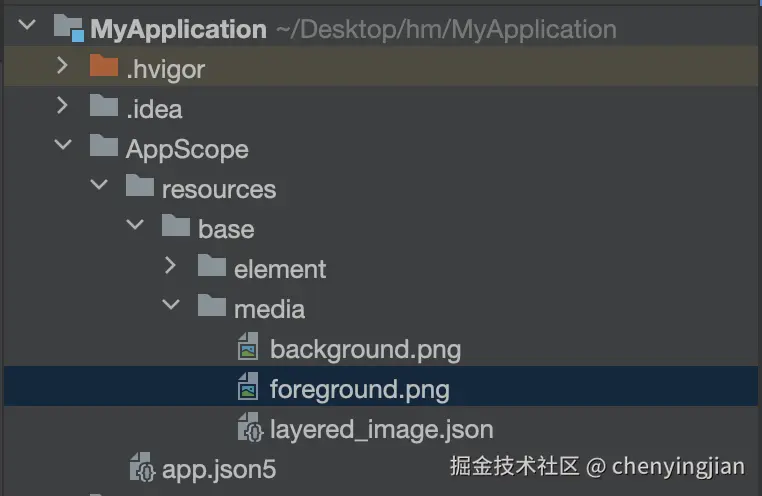This screenshot has width=762, height=496.
Task: Expand the .hvigor folder
Action: 63,68
